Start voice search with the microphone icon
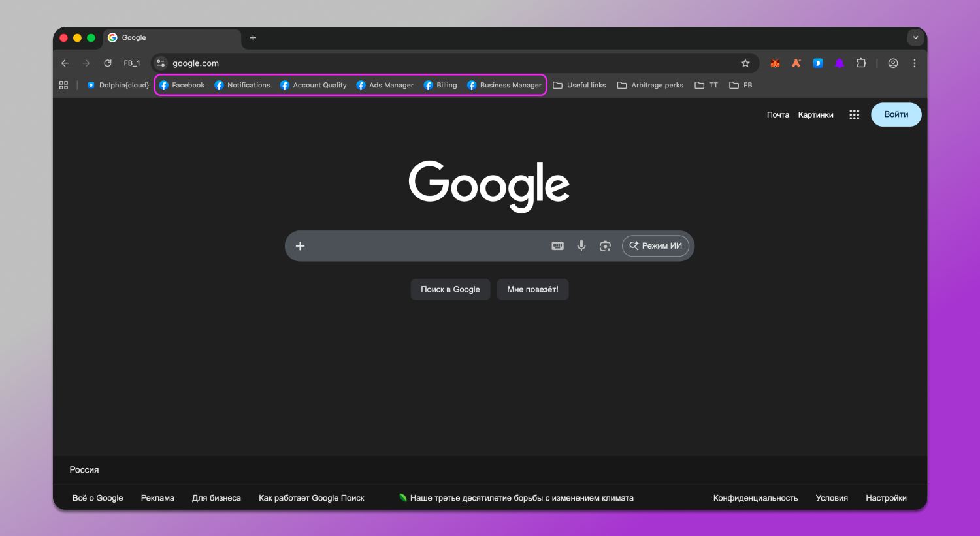The width and height of the screenshot is (980, 536). pos(581,246)
